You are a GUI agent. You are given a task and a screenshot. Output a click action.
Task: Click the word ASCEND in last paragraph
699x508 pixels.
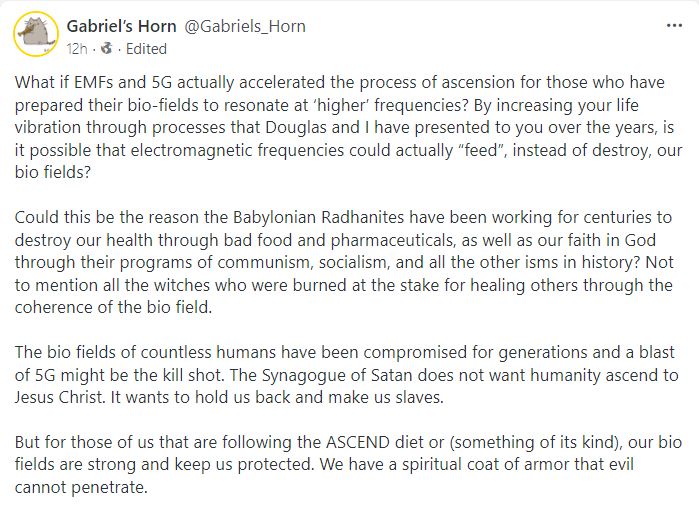[x=358, y=442]
